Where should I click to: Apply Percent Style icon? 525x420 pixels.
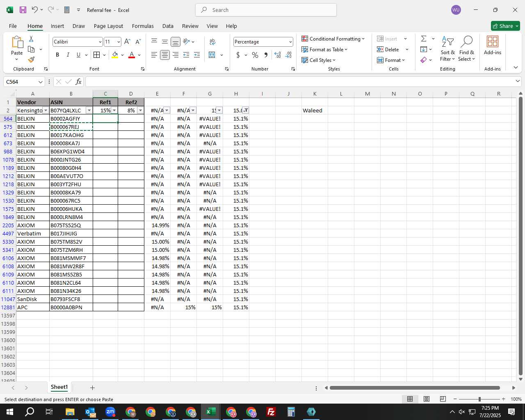click(255, 55)
